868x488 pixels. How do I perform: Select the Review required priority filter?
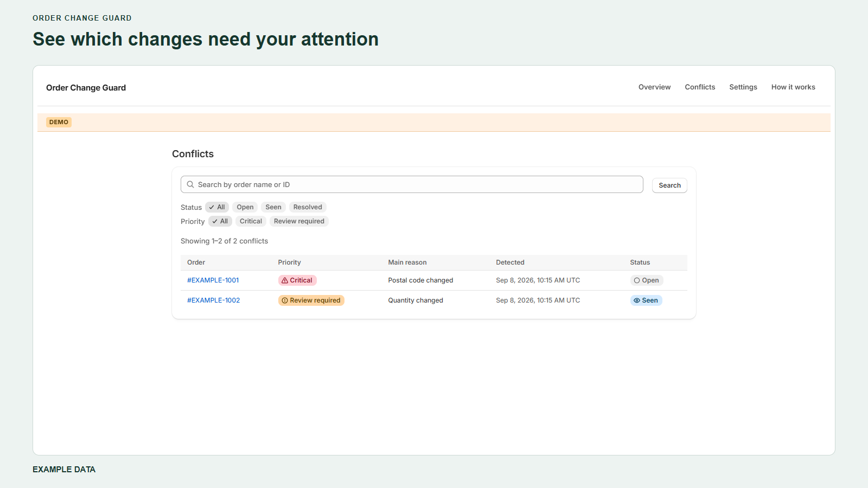click(299, 221)
